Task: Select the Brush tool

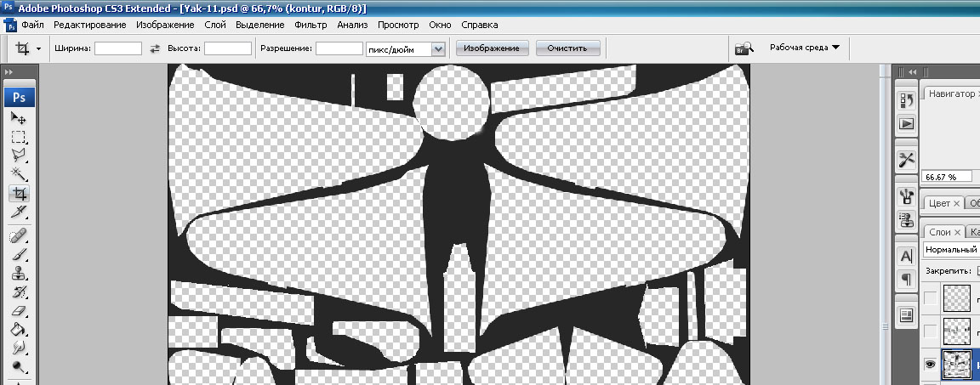Action: click(19, 254)
